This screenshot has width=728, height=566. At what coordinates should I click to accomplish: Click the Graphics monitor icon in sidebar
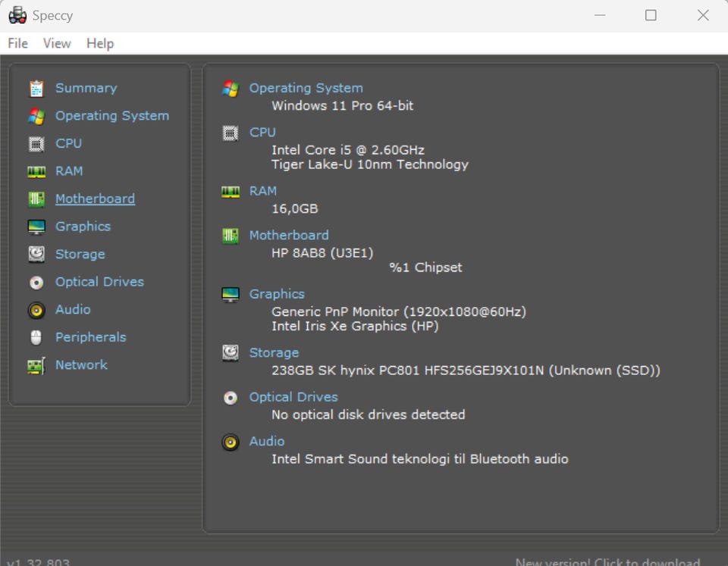click(36, 227)
